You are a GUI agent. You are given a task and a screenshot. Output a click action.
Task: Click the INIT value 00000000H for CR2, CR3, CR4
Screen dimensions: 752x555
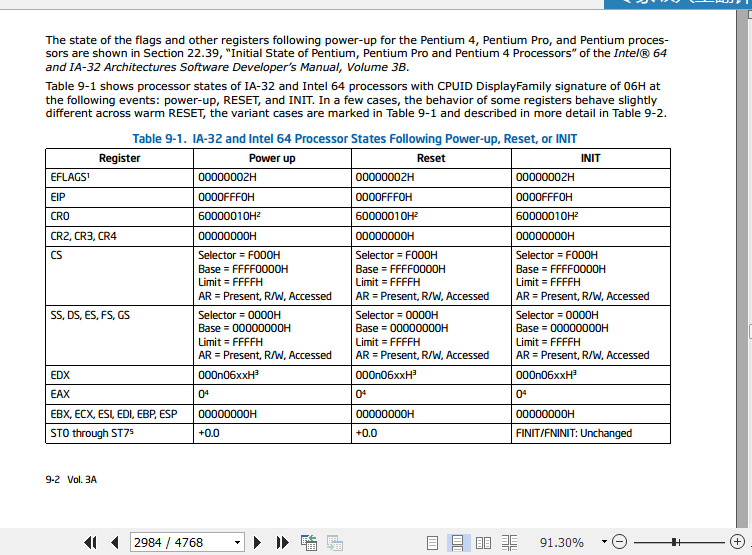coord(545,236)
